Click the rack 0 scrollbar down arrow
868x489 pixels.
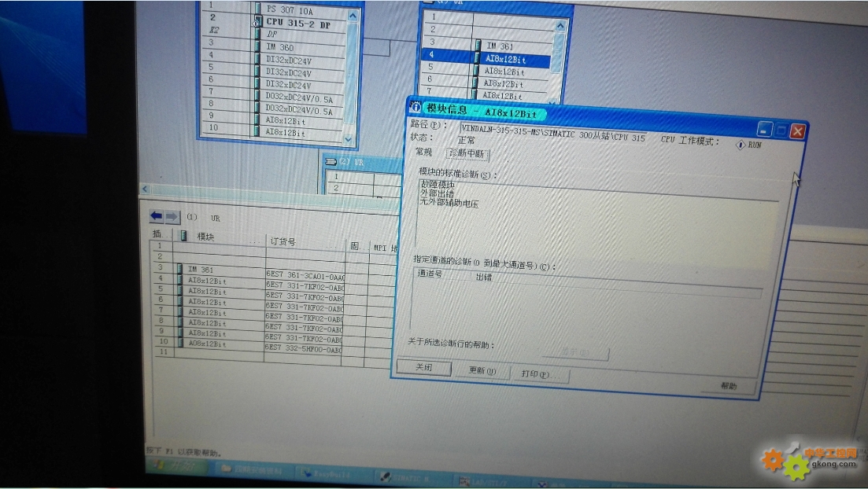[348, 139]
